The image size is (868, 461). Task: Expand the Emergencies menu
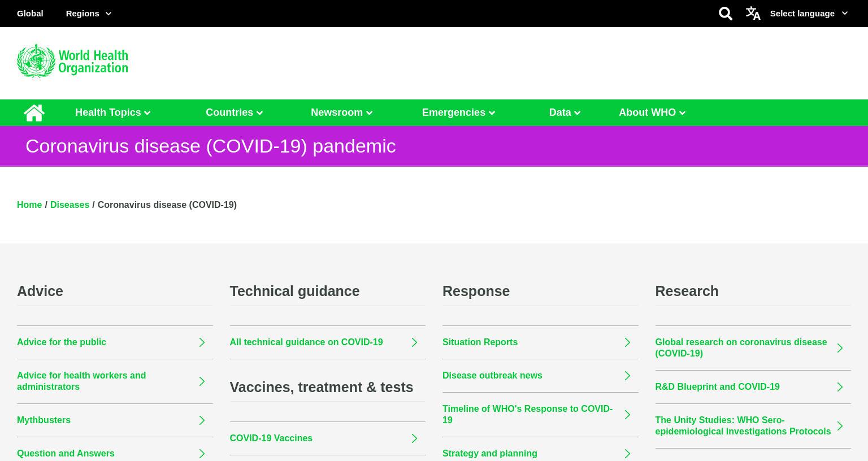459,112
